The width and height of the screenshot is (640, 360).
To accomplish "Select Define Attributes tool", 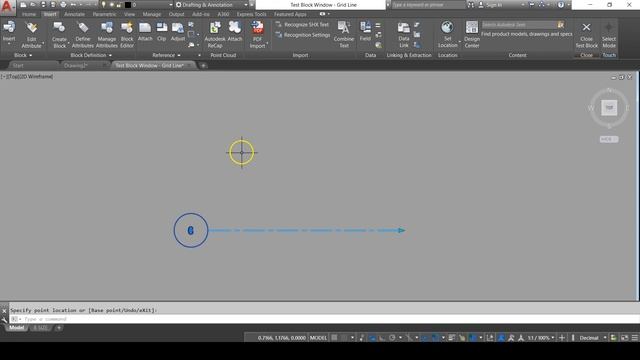I will 83,34.
